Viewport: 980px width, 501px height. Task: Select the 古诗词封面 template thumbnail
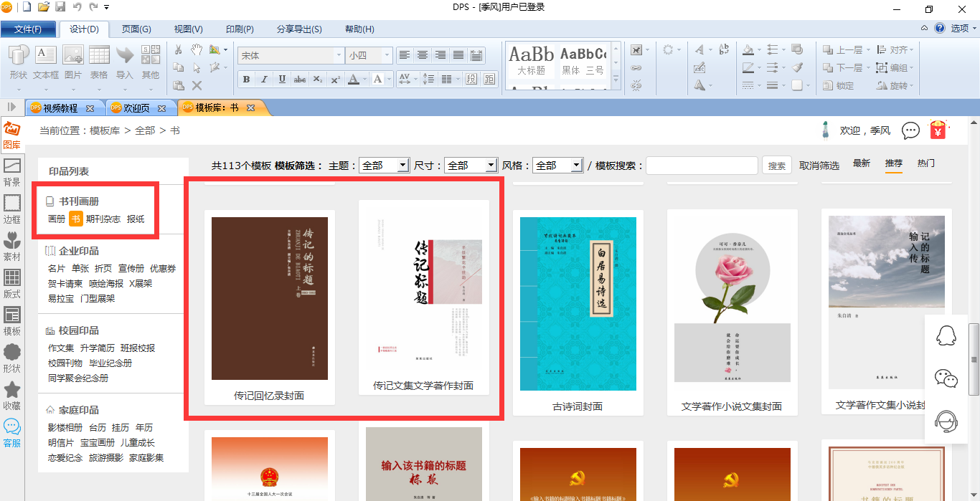[x=578, y=305]
